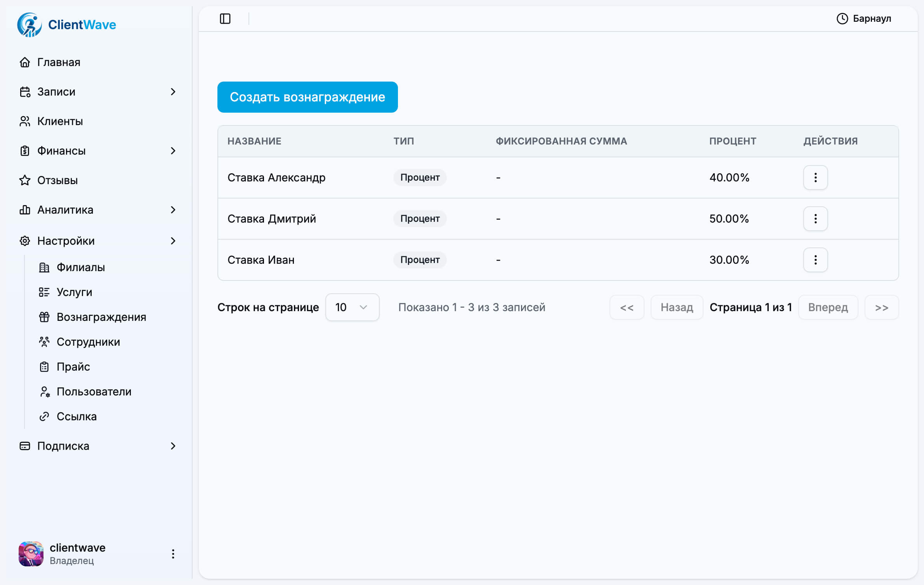Expand the Подписка menu

[x=173, y=446]
